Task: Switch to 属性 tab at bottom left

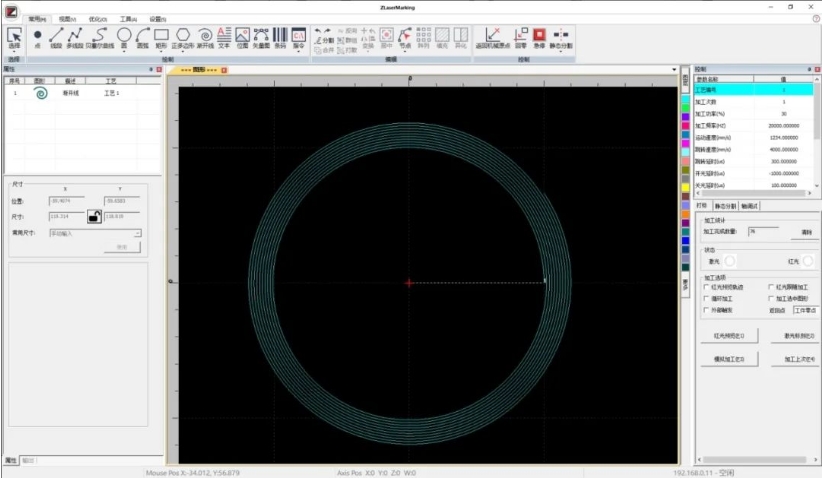Action: pos(11,461)
